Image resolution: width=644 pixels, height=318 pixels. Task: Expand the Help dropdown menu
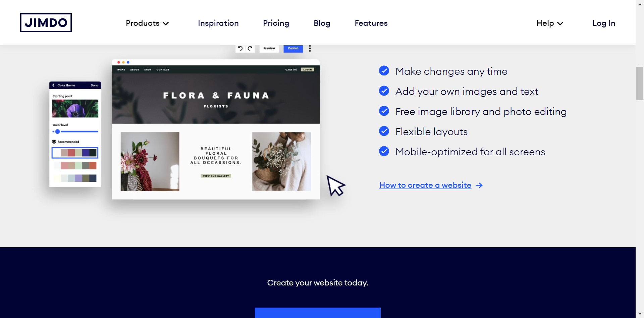tap(549, 23)
